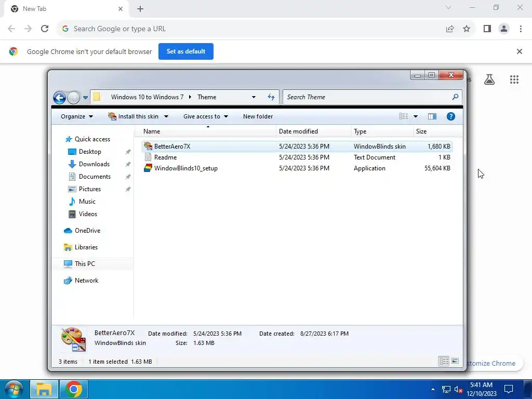Click the pin icon next to Downloads

click(x=128, y=165)
